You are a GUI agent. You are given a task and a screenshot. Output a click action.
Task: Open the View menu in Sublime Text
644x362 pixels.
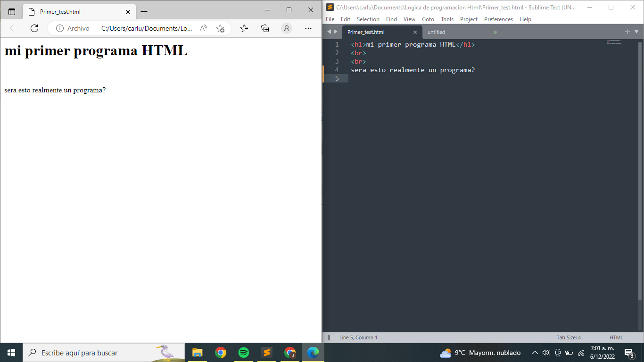tap(409, 19)
